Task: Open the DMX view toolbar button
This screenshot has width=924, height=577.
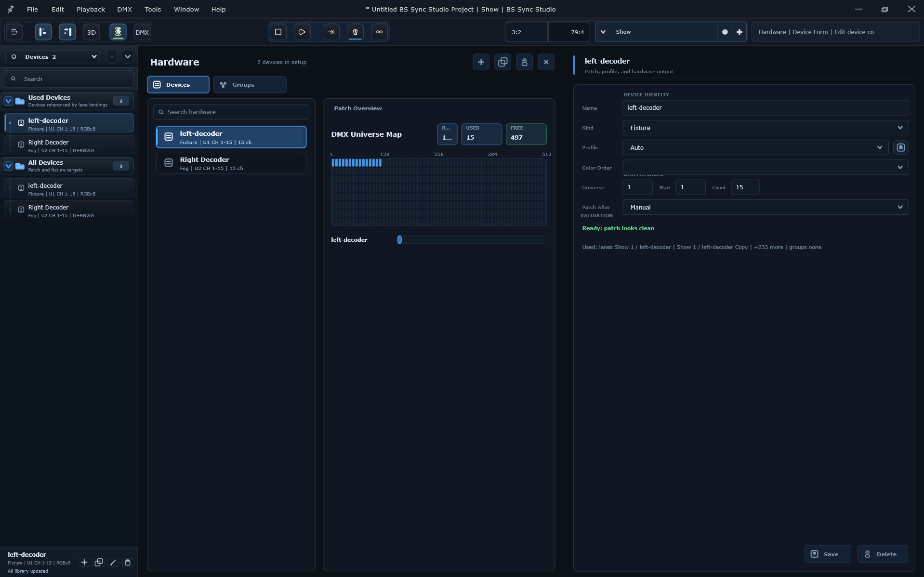Action: [x=142, y=32]
